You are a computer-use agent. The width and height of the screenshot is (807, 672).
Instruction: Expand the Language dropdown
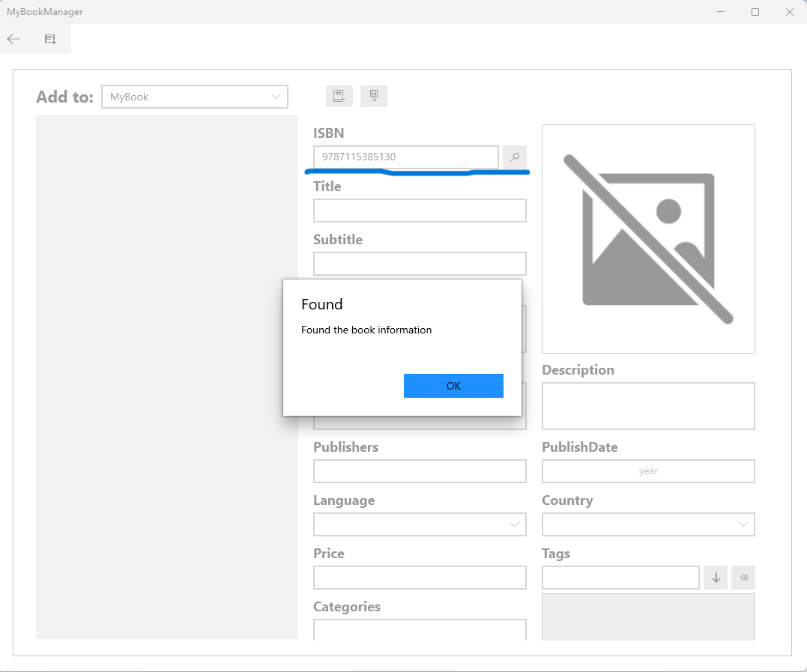[x=420, y=524]
